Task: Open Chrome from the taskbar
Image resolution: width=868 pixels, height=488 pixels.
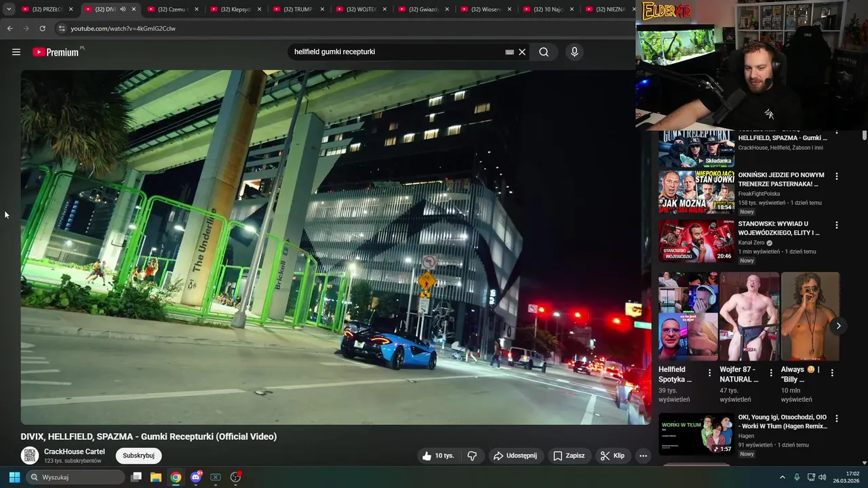Action: point(176,477)
